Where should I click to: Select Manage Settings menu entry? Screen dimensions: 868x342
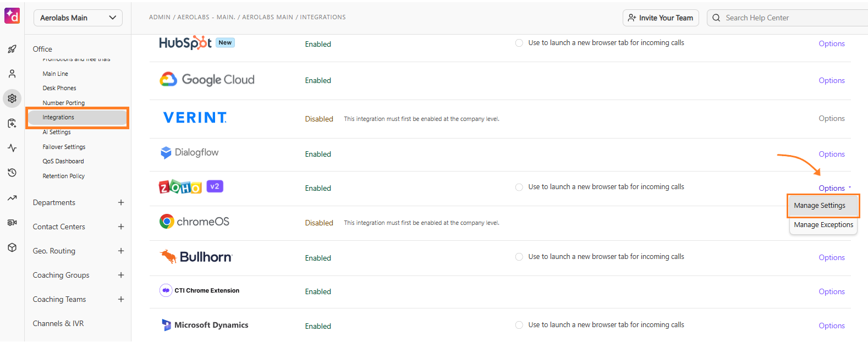point(823,206)
